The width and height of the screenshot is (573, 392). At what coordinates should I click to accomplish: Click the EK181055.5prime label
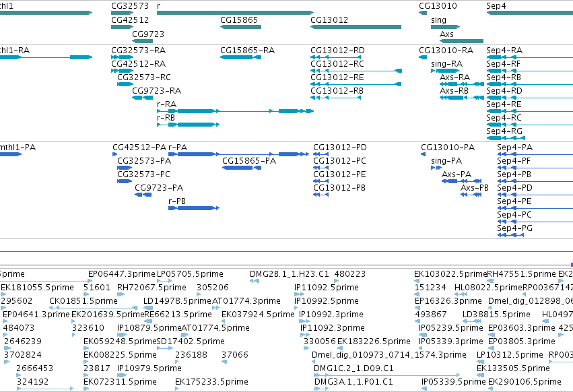tap(37, 288)
